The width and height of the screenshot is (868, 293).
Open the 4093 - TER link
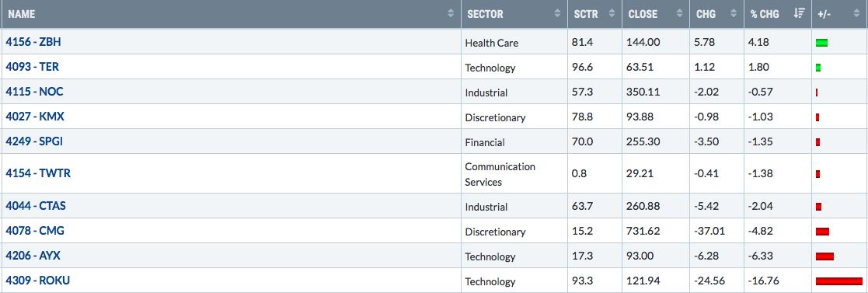pyautogui.click(x=32, y=67)
